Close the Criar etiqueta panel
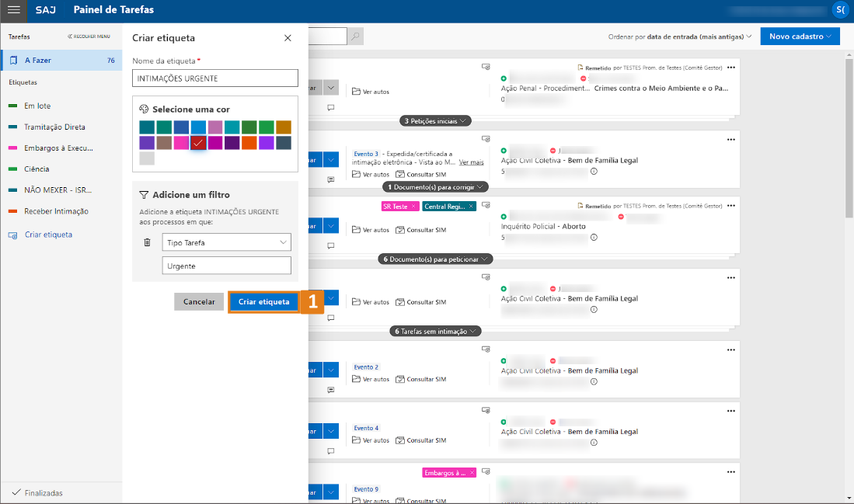This screenshot has width=854, height=504. [x=288, y=38]
